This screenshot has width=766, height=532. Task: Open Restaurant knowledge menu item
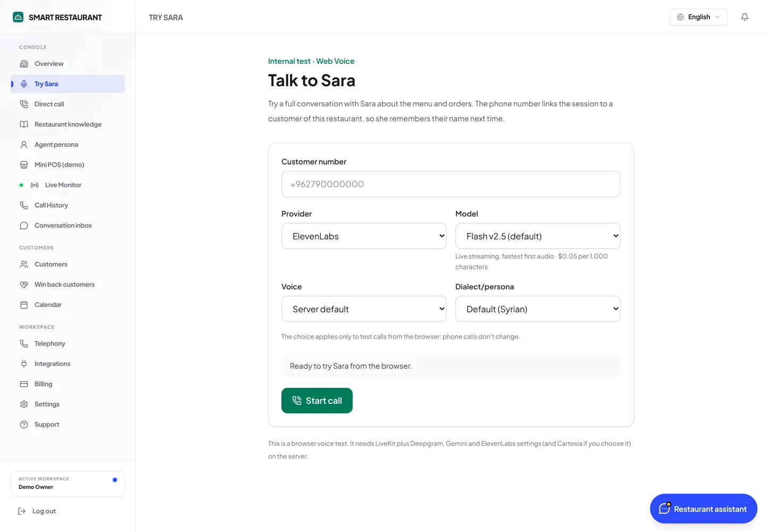coord(68,124)
